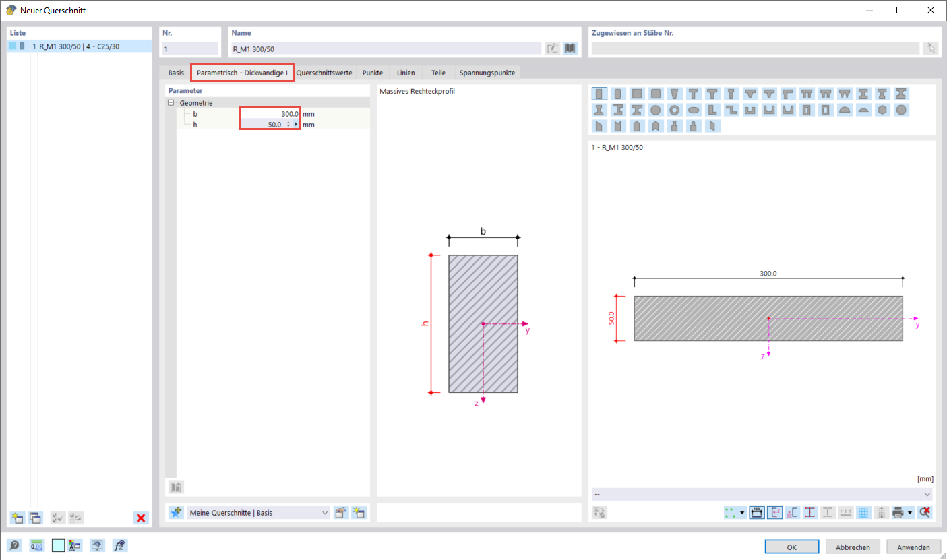
Task: Open the Teile tab
Action: coord(438,72)
